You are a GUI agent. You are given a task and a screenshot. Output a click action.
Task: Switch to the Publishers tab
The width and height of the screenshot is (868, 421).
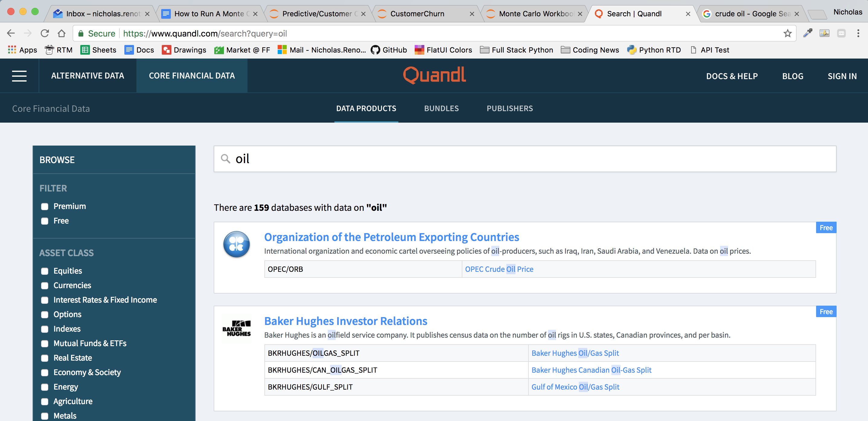coord(509,108)
